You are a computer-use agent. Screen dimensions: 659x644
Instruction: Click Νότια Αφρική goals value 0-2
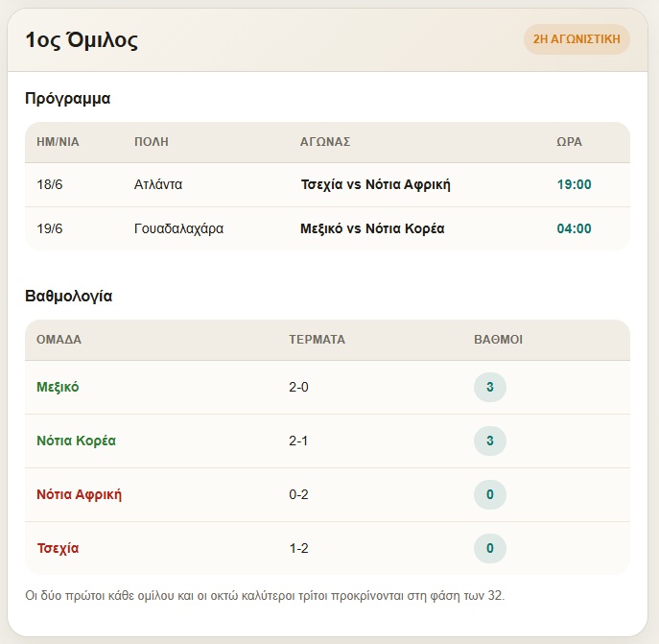298,494
